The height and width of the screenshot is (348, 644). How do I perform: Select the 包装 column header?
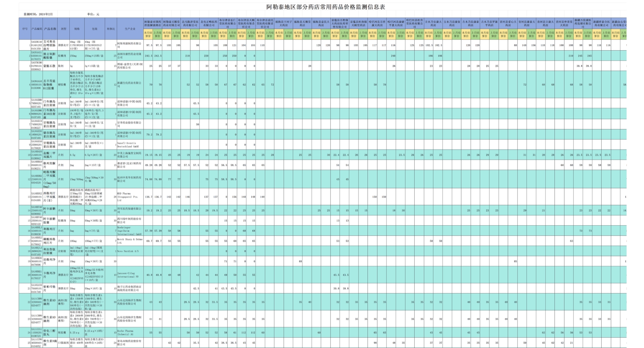click(x=95, y=28)
